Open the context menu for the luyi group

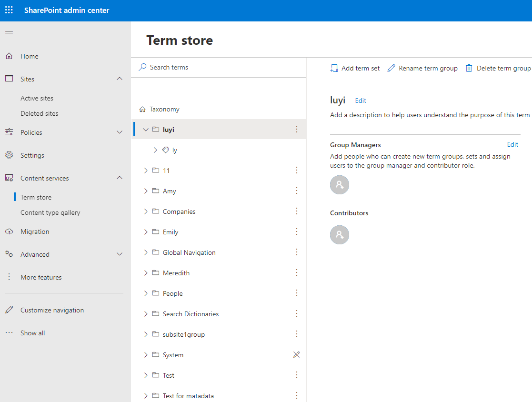pyautogui.click(x=297, y=129)
